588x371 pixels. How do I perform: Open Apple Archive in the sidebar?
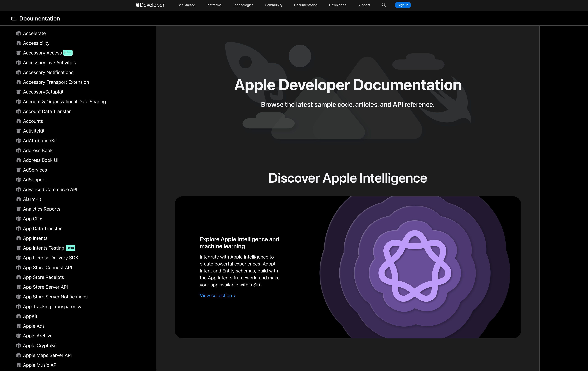[38, 336]
